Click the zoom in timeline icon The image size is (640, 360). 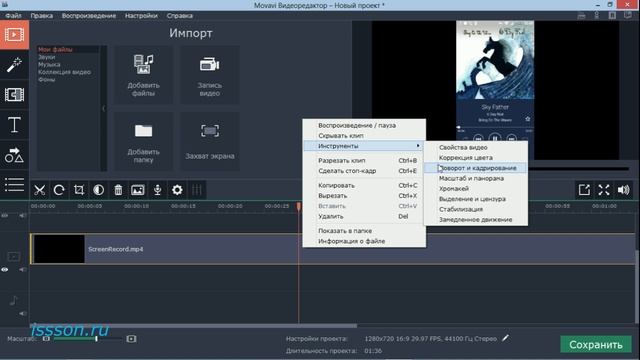coord(131,339)
